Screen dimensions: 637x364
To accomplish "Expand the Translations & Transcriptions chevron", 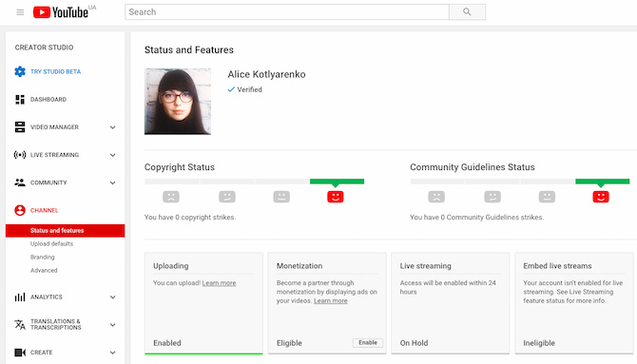I will point(112,325).
